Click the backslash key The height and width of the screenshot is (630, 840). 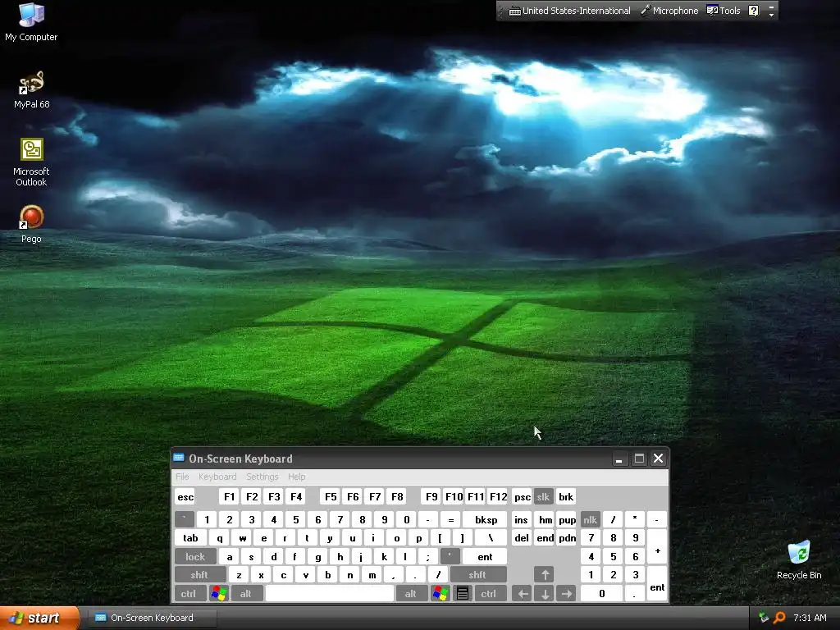(x=491, y=538)
